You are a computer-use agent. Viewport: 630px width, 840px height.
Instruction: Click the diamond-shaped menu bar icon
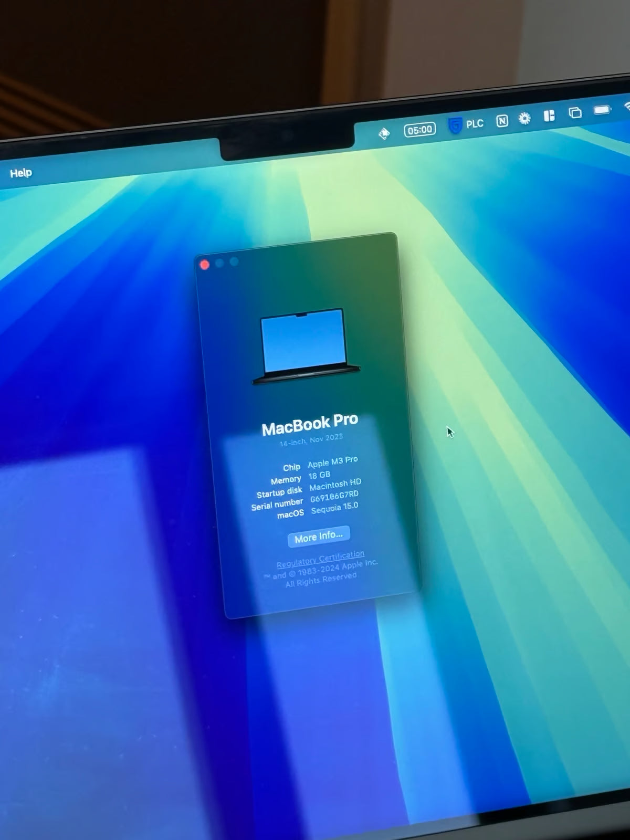pos(384,133)
